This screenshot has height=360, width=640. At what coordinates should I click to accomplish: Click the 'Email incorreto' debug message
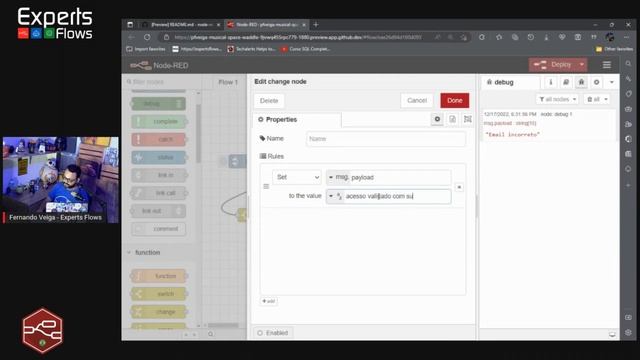[512, 134]
